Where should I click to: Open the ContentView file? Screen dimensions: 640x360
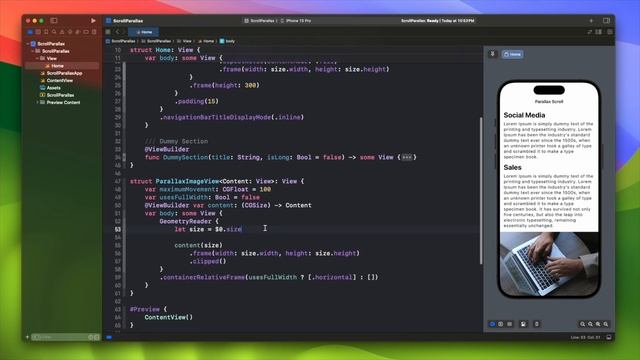coord(60,80)
